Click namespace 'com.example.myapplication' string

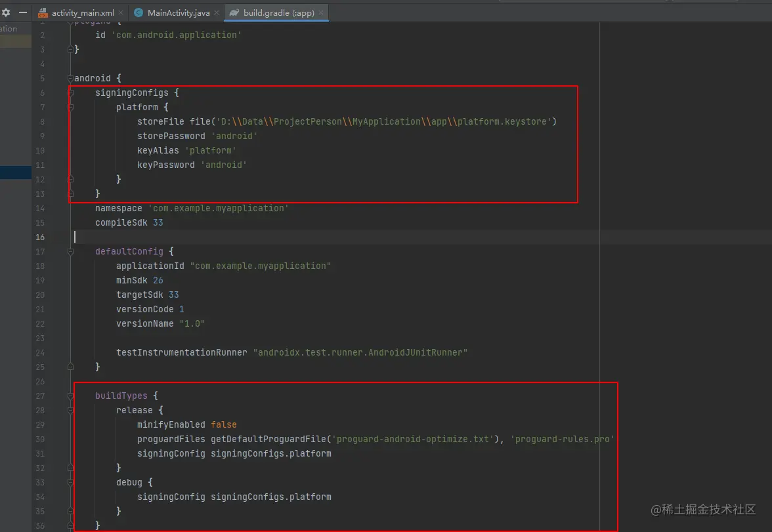[x=218, y=208]
